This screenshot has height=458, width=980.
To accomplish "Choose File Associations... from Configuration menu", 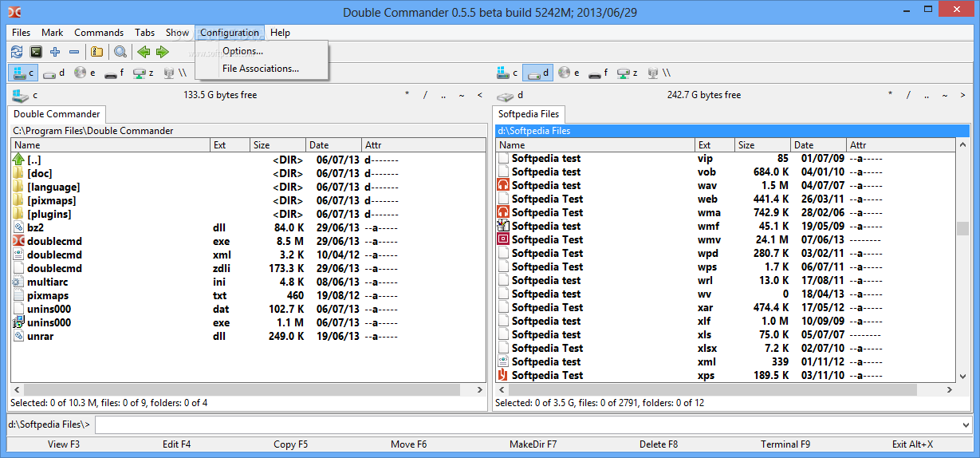I will click(x=262, y=69).
